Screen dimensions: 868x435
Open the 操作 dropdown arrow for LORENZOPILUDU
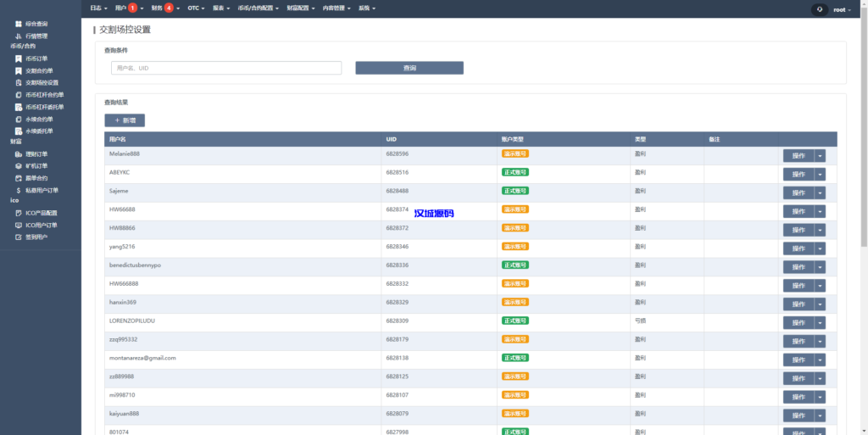tap(820, 322)
